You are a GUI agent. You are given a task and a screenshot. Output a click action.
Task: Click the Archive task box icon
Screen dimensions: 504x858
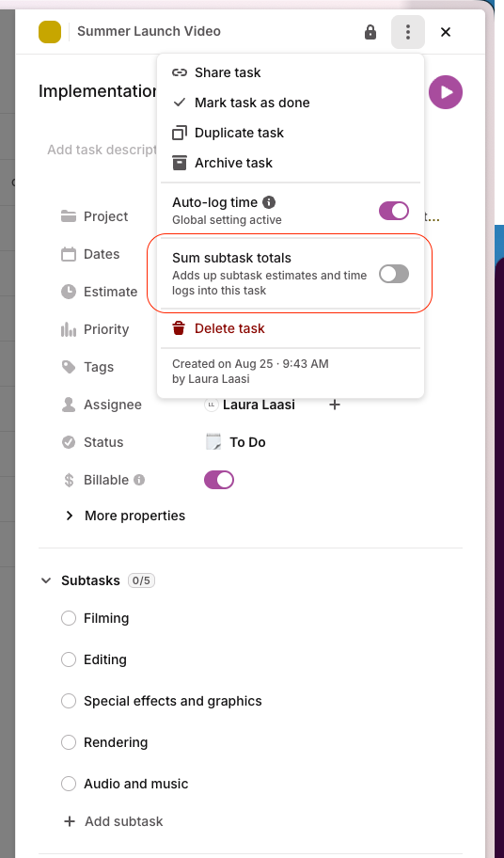coord(180,163)
